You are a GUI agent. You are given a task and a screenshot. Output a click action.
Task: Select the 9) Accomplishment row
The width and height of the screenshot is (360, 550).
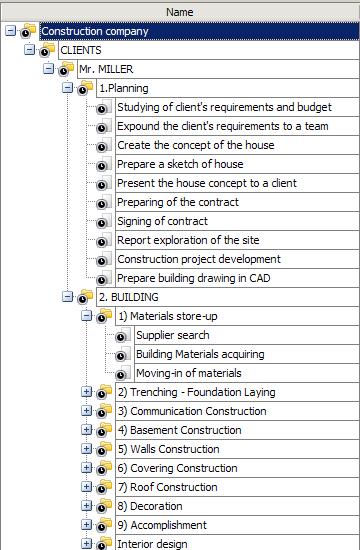coord(237,525)
